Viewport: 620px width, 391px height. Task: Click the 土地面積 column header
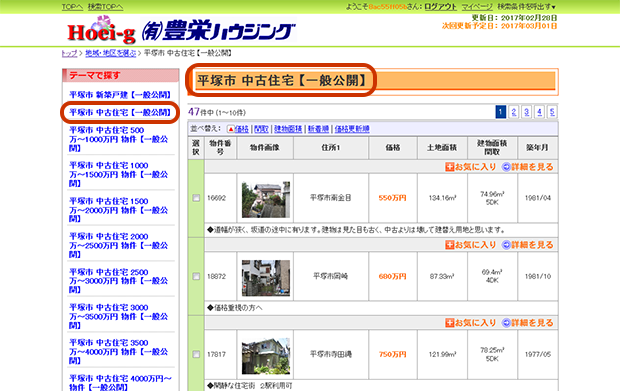pyautogui.click(x=442, y=147)
